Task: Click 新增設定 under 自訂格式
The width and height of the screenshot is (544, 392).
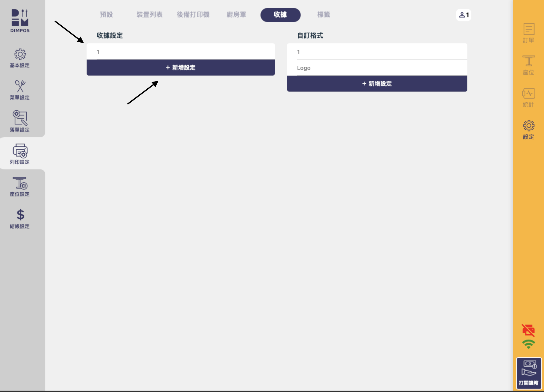Action: 377,84
